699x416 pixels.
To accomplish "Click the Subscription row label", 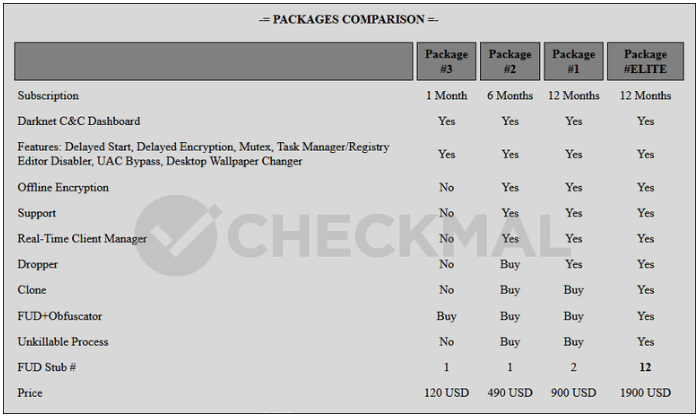I will tap(50, 96).
